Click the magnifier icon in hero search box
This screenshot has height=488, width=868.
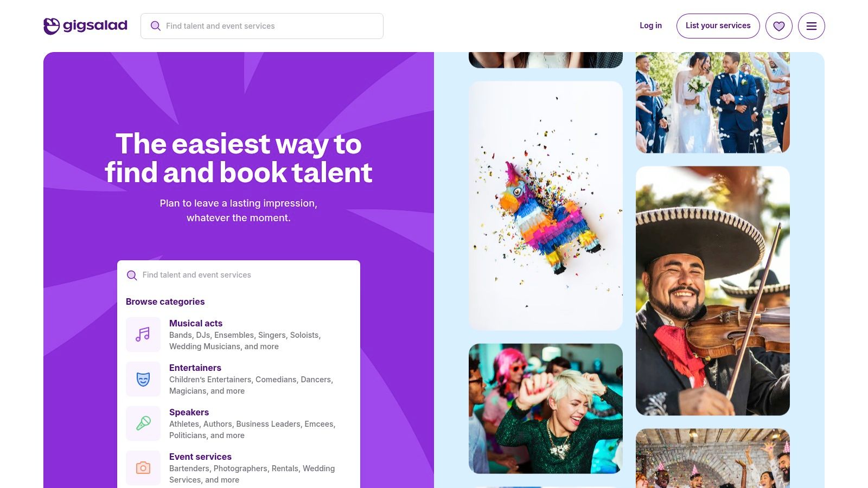[x=132, y=275]
